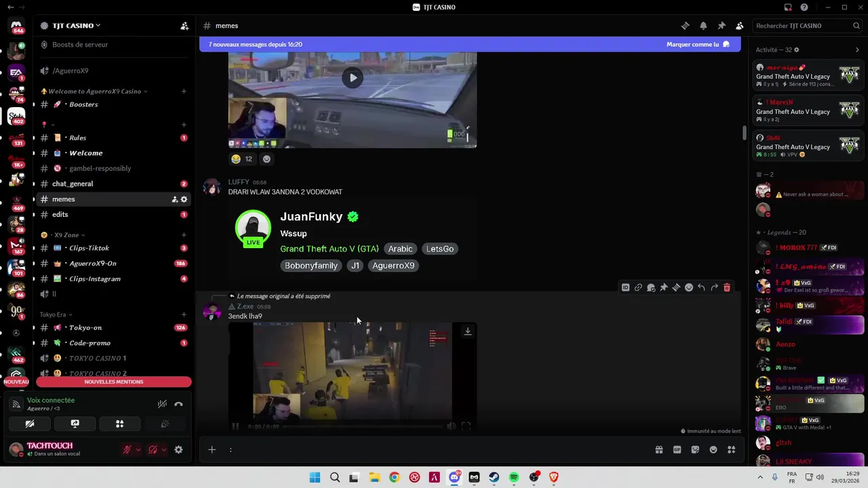This screenshot has width=868, height=488.
Task: Collapse the Tokyo Era category
Action: coord(56,314)
